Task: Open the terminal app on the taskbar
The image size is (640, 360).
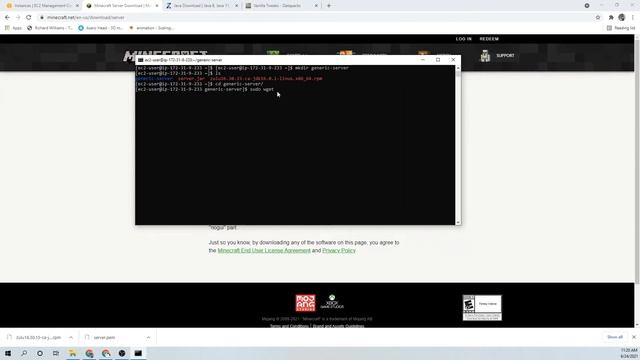Action: [138, 353]
